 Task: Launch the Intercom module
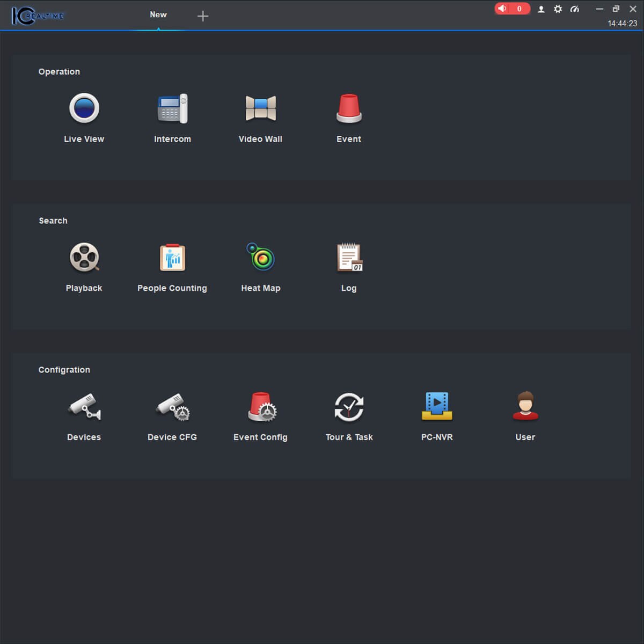coord(172,108)
